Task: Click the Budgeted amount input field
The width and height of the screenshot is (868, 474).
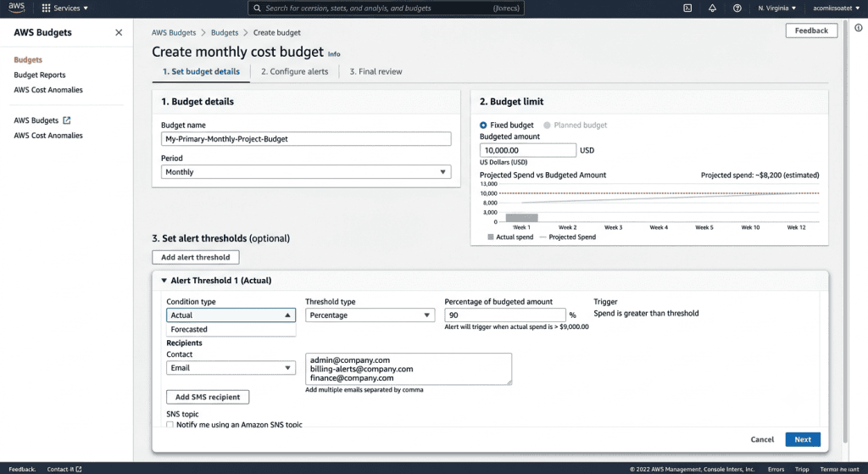Action: point(528,150)
